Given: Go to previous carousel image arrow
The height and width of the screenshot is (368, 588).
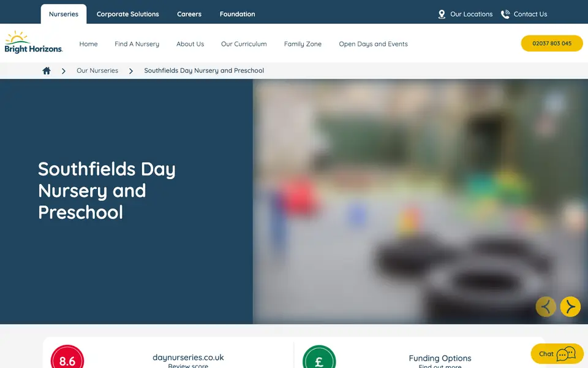Looking at the screenshot, I should 546,307.
